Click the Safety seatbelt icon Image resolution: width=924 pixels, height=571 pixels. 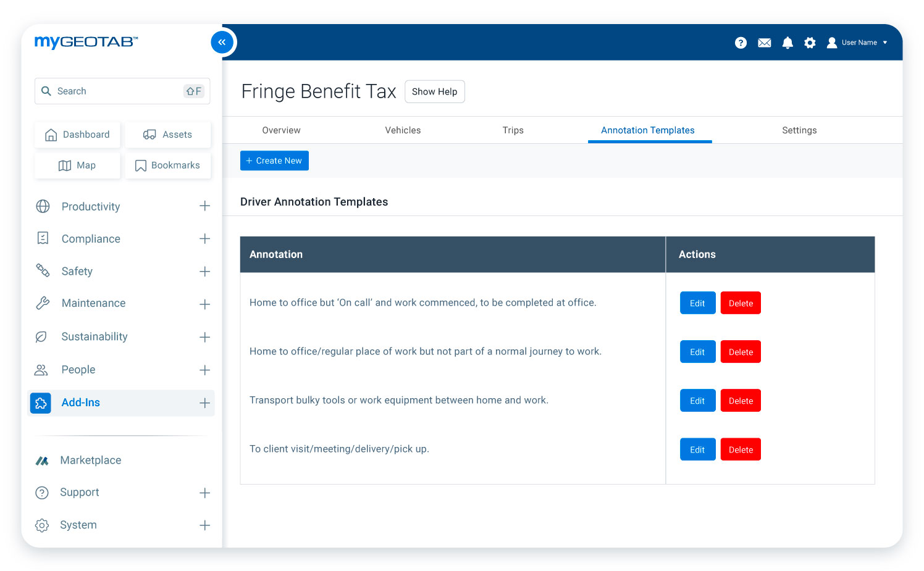click(43, 270)
